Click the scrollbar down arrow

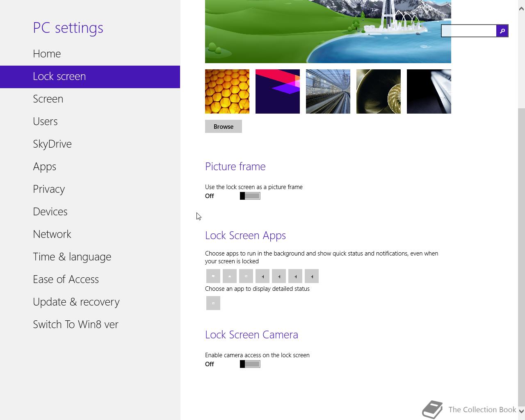[521, 411]
